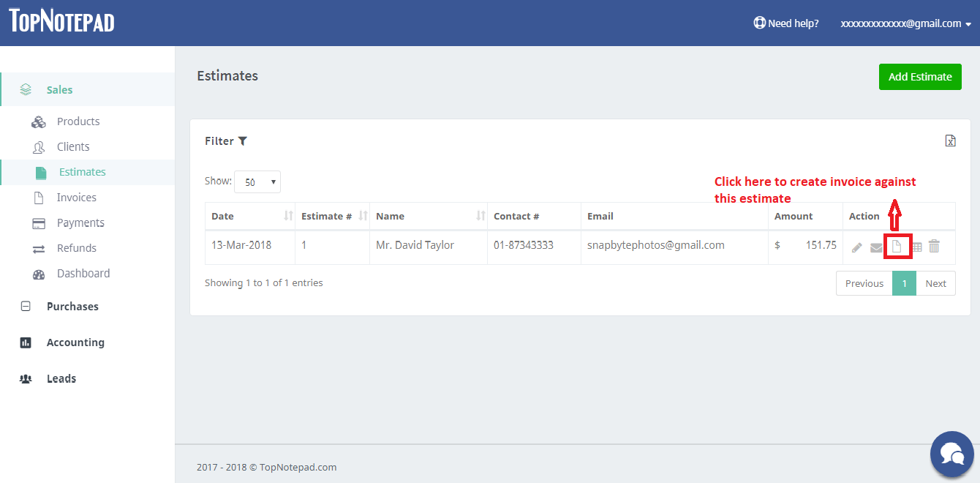Screen dimensions: 980x483
Task: Go to Products page
Action: click(x=78, y=121)
